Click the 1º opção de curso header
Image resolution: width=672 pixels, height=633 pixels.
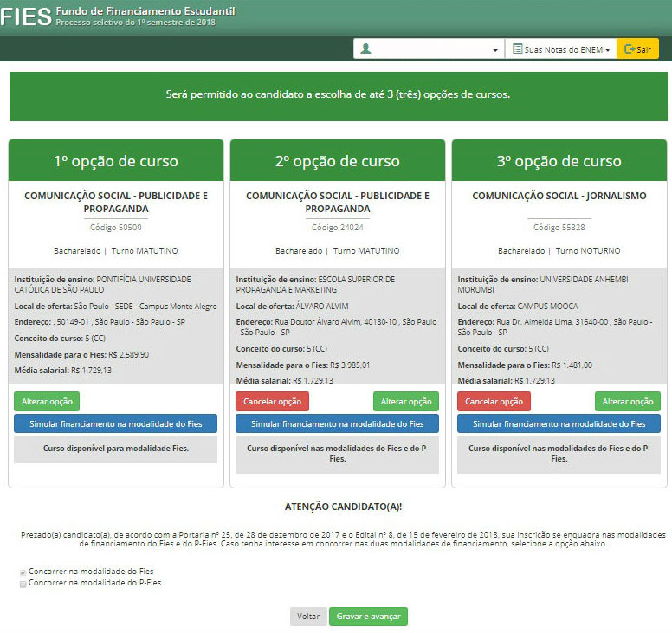coord(116,161)
